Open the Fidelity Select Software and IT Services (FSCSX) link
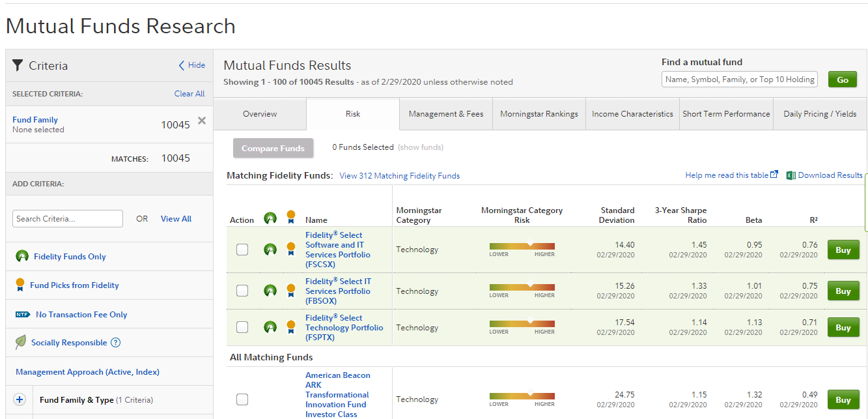Image resolution: width=868 pixels, height=419 pixels. tap(338, 250)
